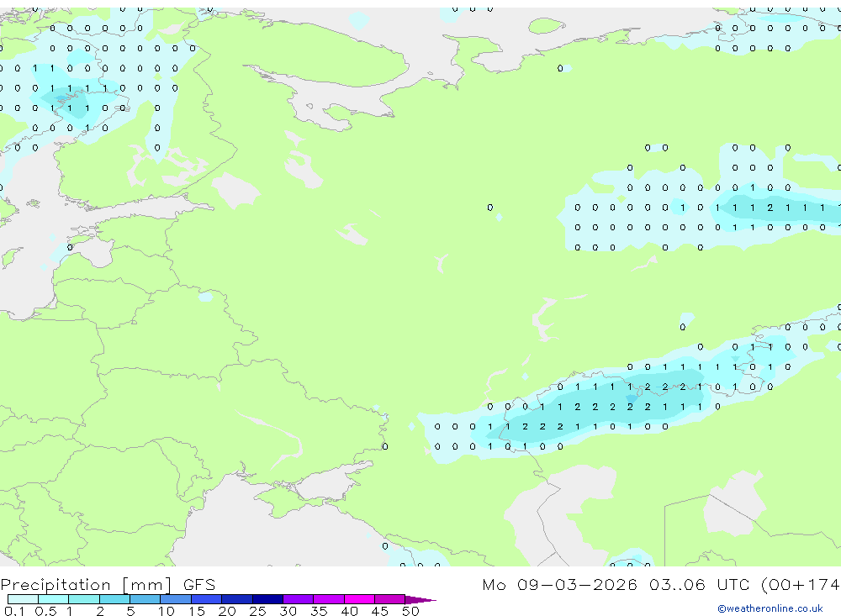Pick the 1 to 2 mm legend swatch
Screen dimensions: 841x616
click(84, 599)
